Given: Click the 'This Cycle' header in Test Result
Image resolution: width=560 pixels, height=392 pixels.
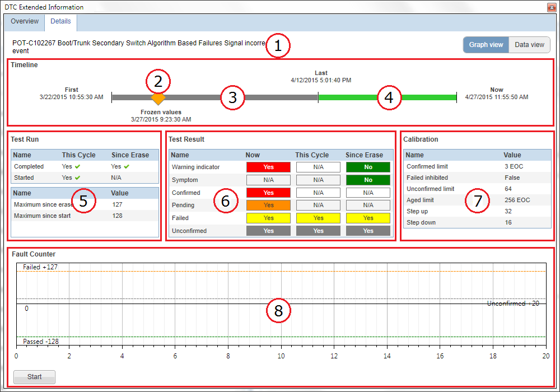Looking at the screenshot, I should pyautogui.click(x=312, y=155).
